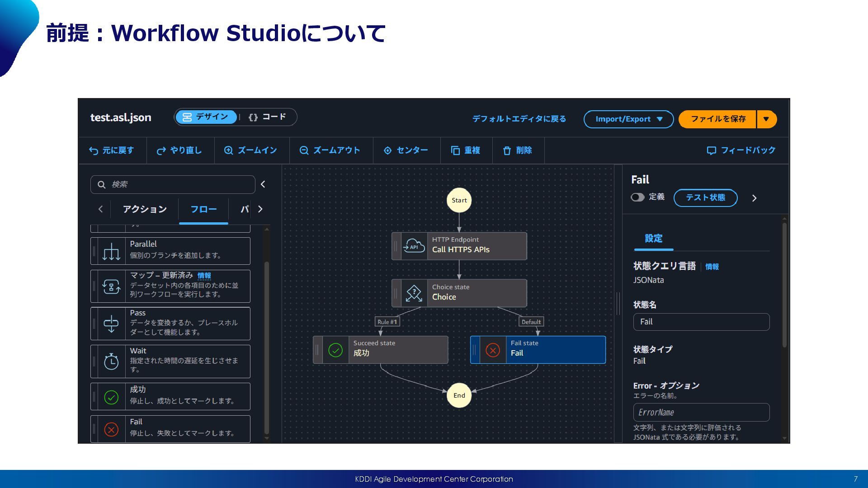Open the アクション tab
This screenshot has height=488, width=868.
(x=145, y=209)
